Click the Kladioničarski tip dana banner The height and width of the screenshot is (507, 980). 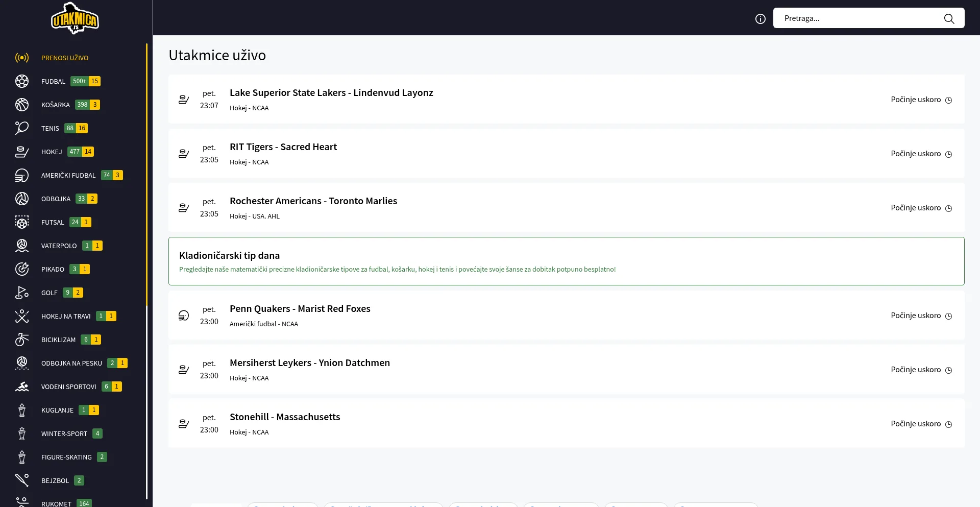pos(566,261)
